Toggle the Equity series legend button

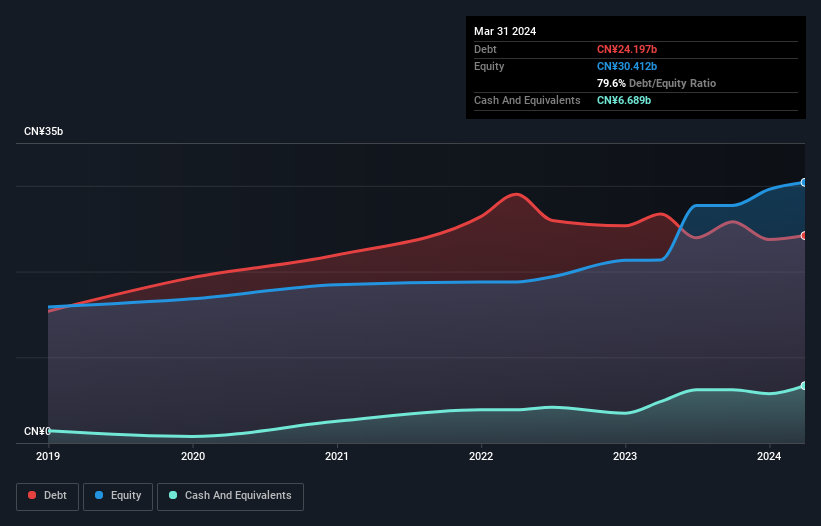(118, 496)
